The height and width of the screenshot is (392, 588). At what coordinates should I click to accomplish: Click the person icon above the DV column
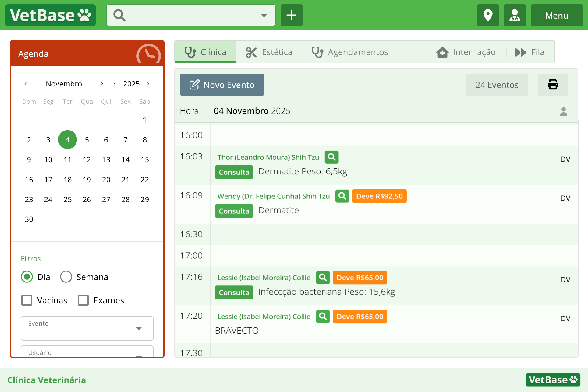click(x=564, y=111)
